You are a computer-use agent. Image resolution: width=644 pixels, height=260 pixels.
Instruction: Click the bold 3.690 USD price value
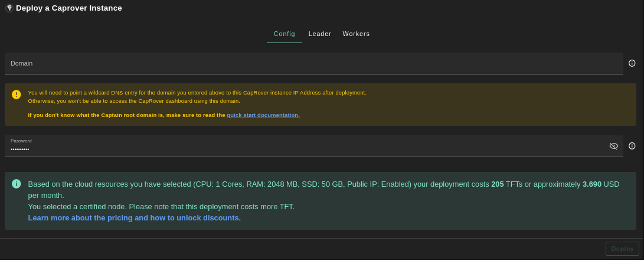591,184
